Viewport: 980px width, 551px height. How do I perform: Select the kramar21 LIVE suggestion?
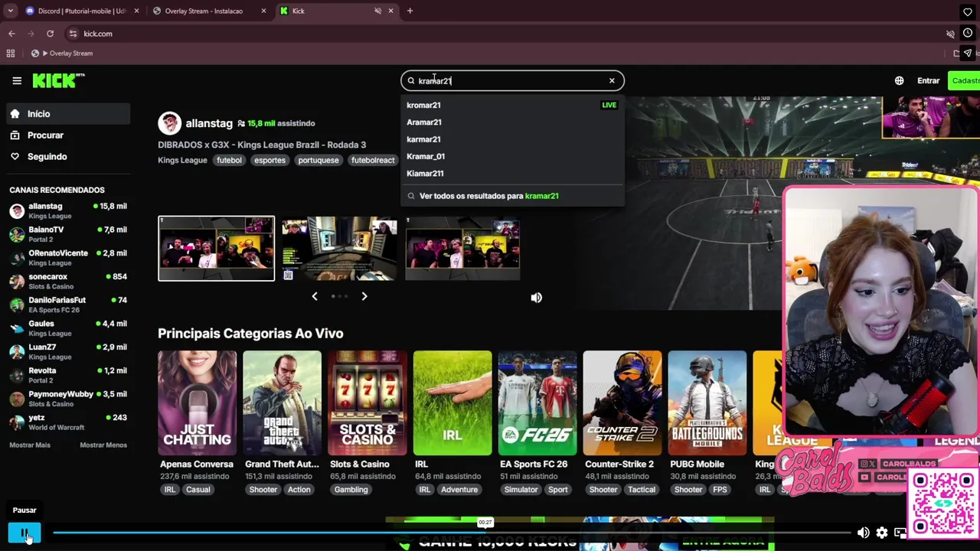(511, 105)
